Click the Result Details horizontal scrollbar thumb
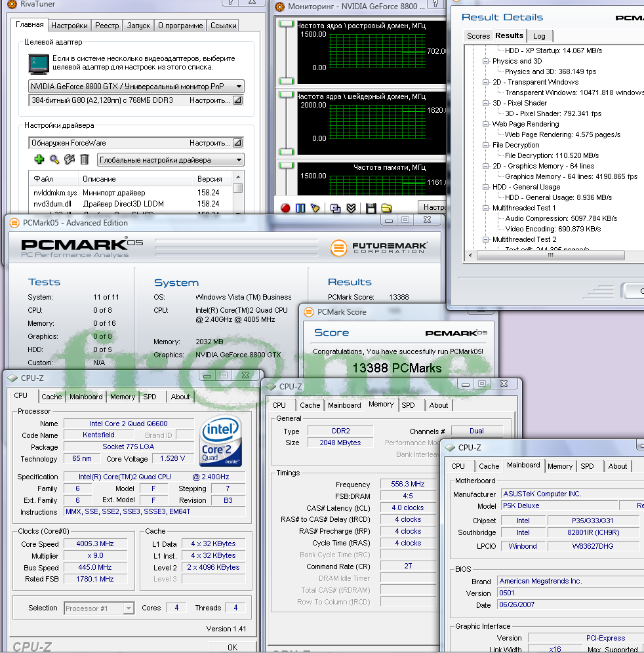This screenshot has width=644, height=653. pyautogui.click(x=551, y=255)
